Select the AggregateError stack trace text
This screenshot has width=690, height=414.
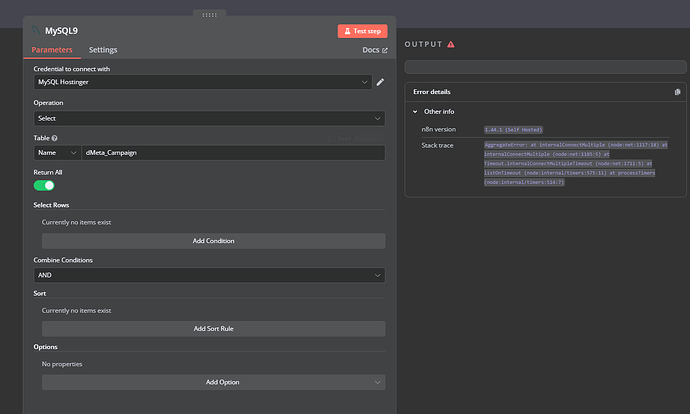tap(576, 163)
